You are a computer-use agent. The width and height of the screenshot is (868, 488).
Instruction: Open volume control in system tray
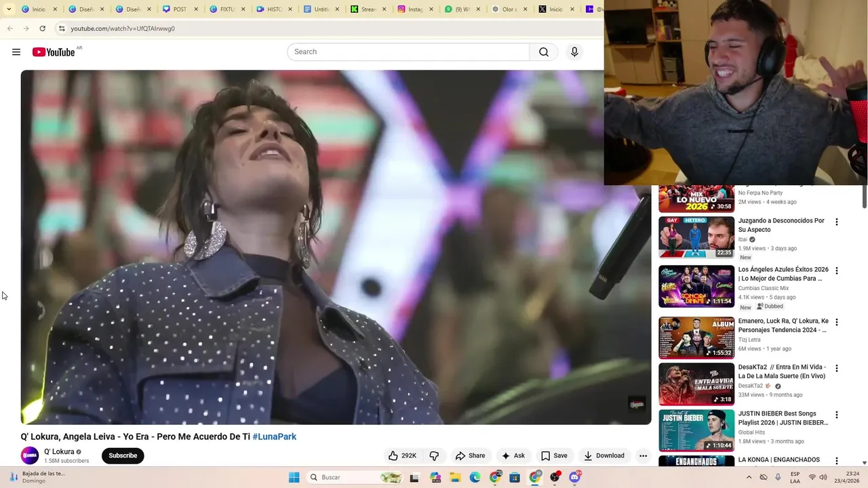pos(824,477)
